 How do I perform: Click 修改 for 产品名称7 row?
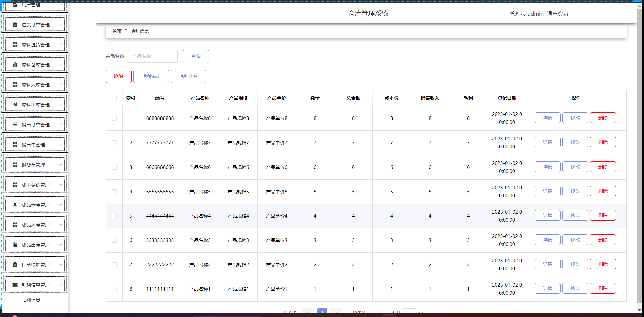[x=575, y=142]
